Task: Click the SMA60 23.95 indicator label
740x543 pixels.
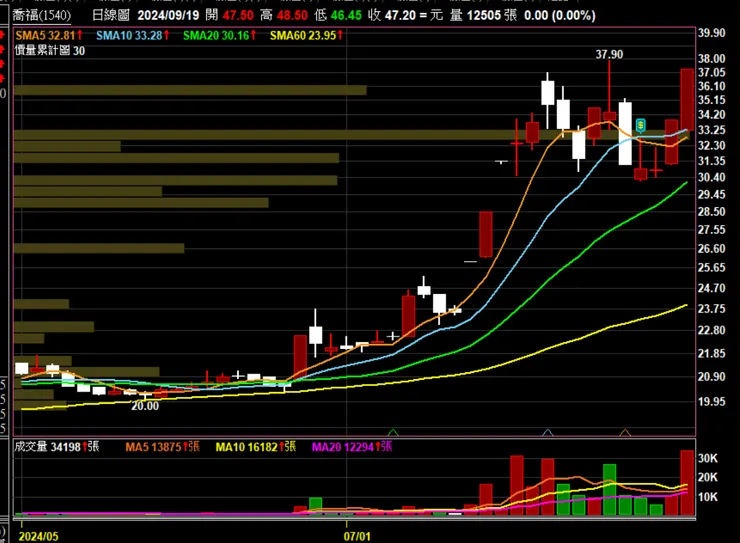Action: 306,35
